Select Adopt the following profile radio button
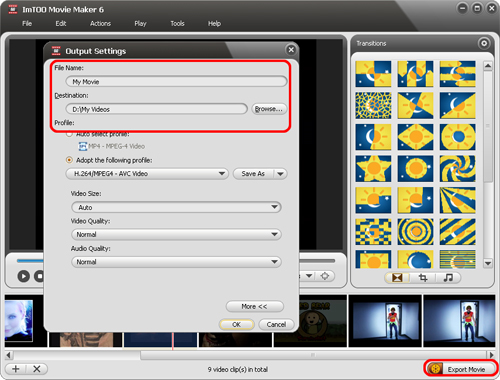 coord(69,160)
